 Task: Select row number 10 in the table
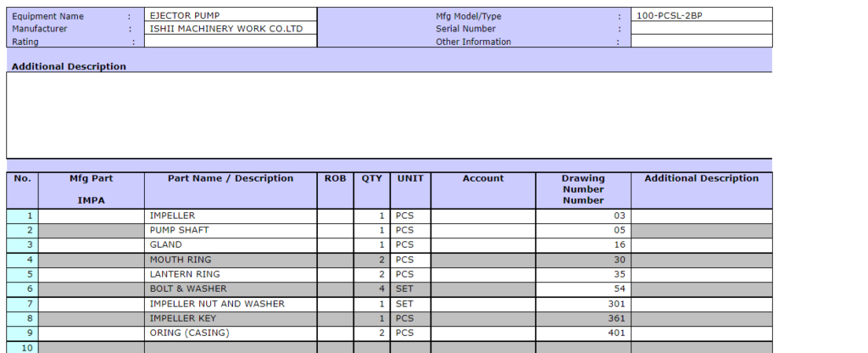23,347
